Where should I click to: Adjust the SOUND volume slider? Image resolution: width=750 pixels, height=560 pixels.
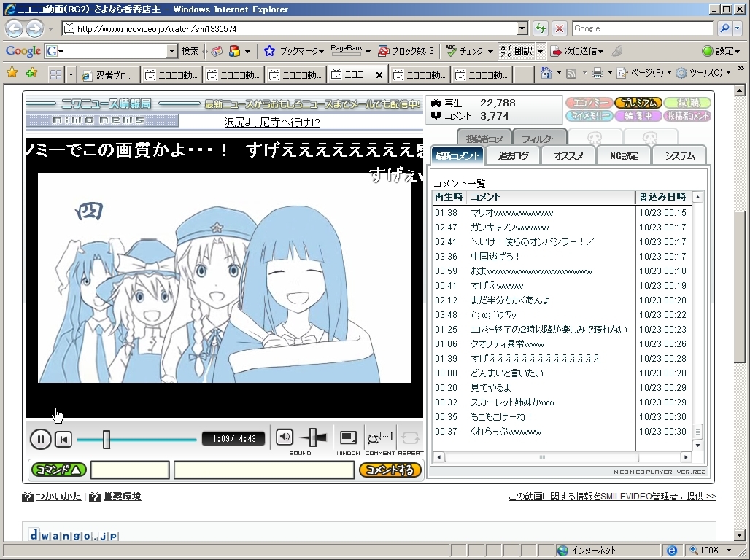pos(313,437)
